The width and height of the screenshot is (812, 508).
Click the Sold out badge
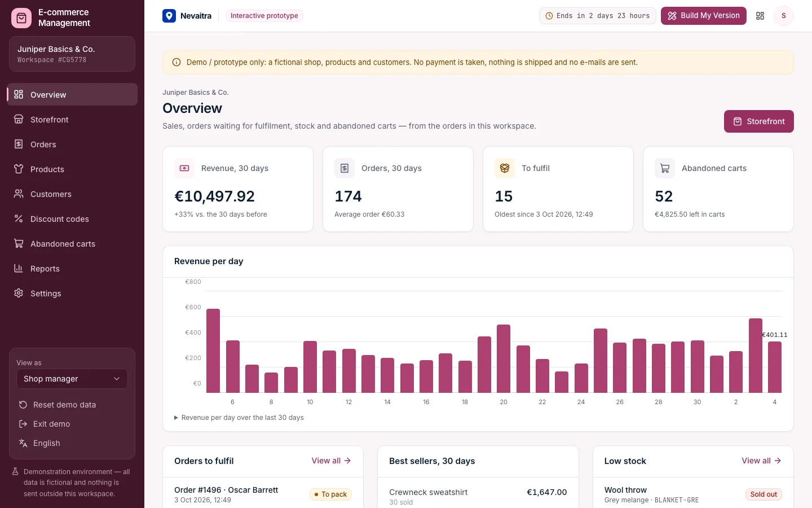tap(764, 494)
